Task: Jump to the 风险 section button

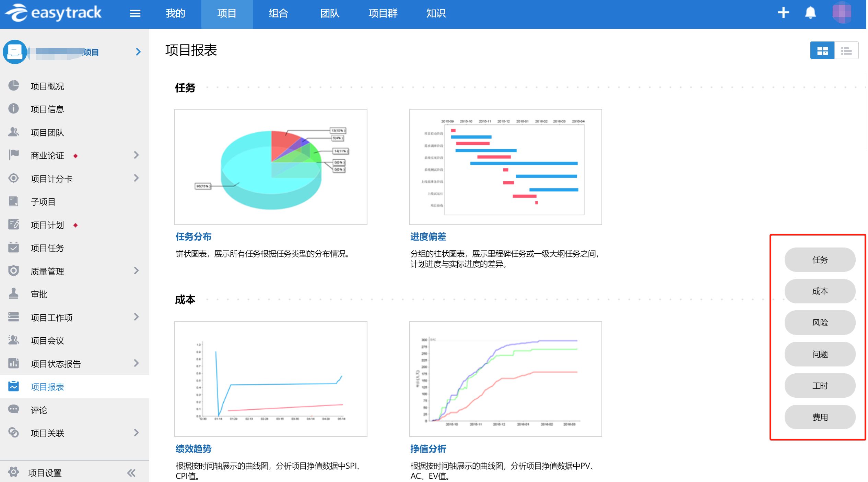Action: pyautogui.click(x=819, y=323)
